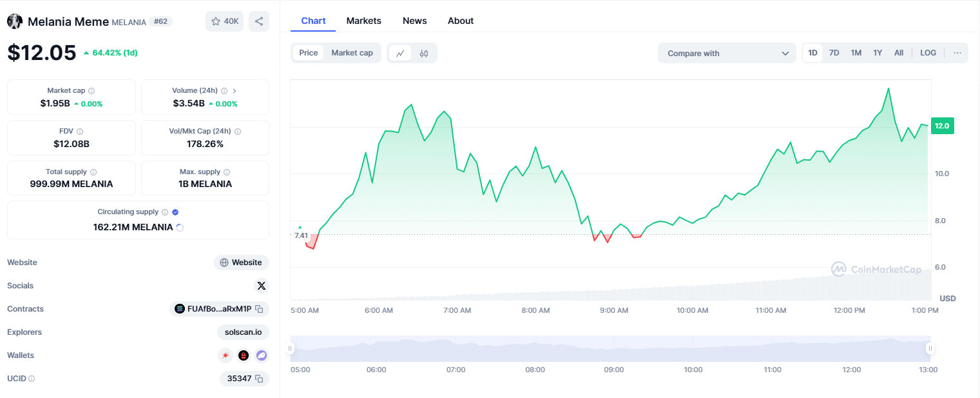Click the current price label 12.0 on chart
The width and height of the screenshot is (980, 398).
942,126
